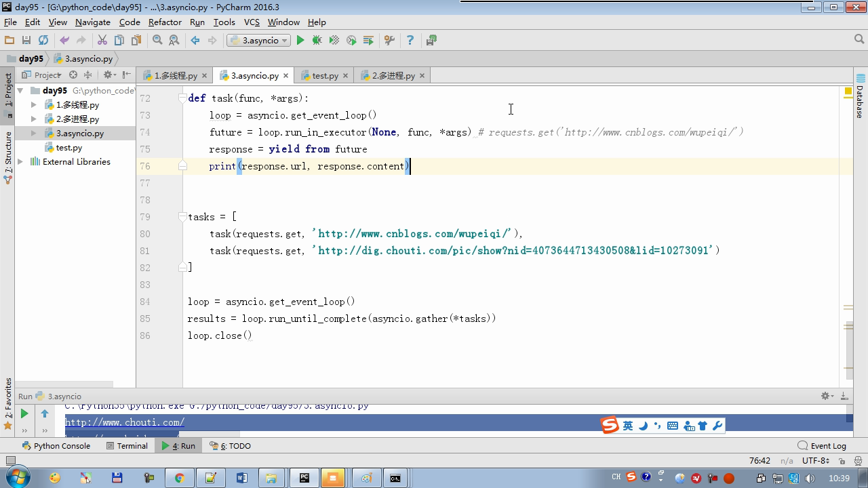Viewport: 868px width, 488px height.
Task: Click Scroll from Source target icon
Action: 73,75
